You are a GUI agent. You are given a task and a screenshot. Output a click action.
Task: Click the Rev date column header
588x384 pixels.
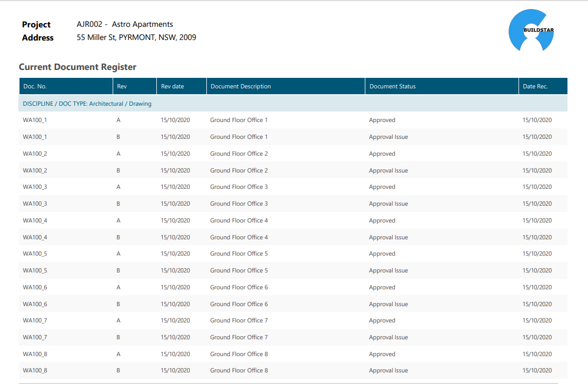[x=182, y=86]
